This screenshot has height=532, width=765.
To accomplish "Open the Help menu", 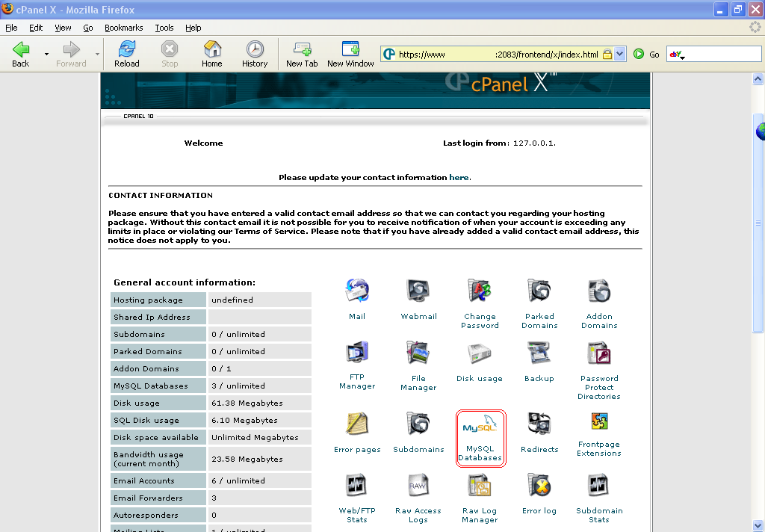I will point(193,28).
